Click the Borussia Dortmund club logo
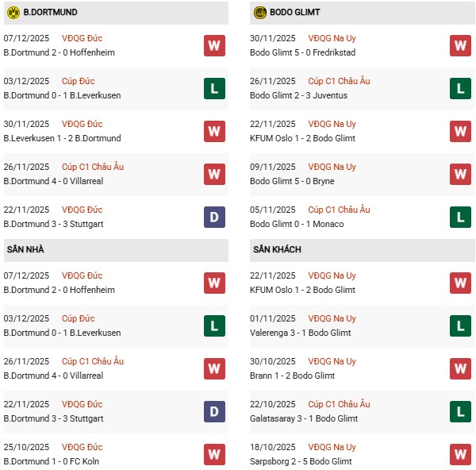This screenshot has height=470, width=476. tap(13, 13)
